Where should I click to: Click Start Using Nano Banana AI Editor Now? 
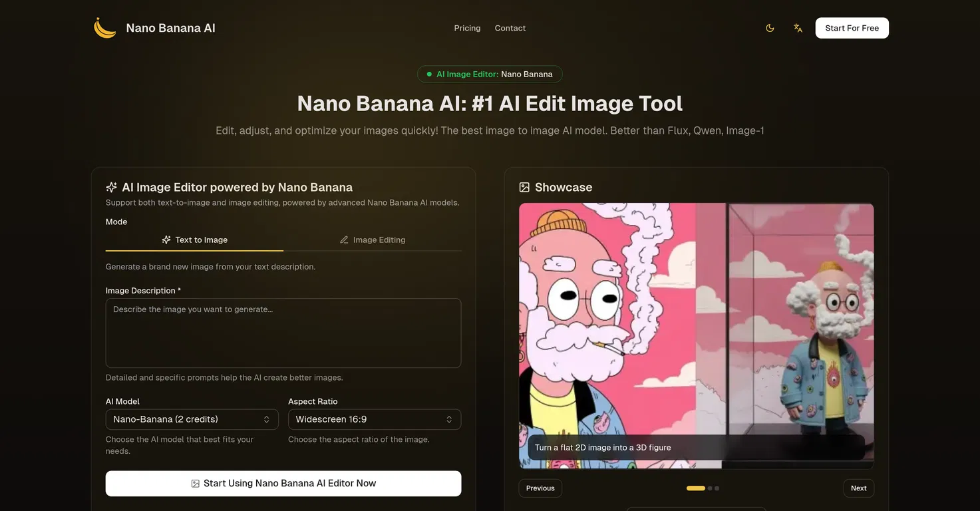(x=283, y=483)
